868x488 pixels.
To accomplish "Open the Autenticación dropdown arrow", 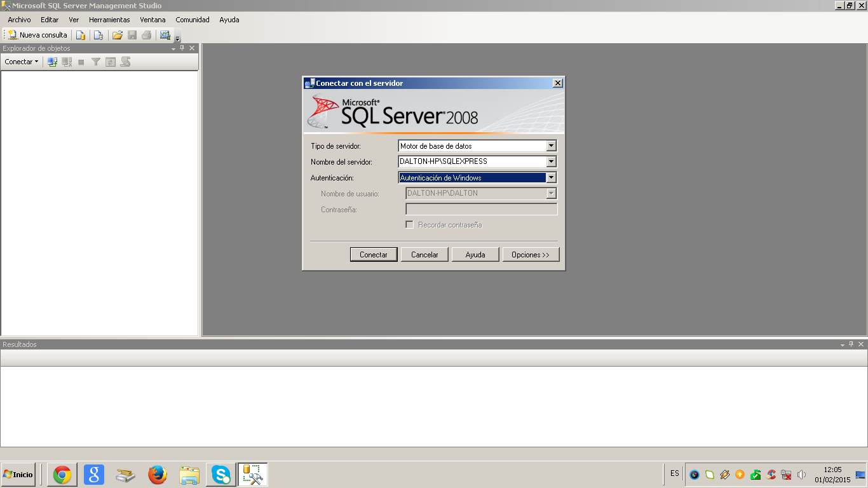I will pos(551,178).
